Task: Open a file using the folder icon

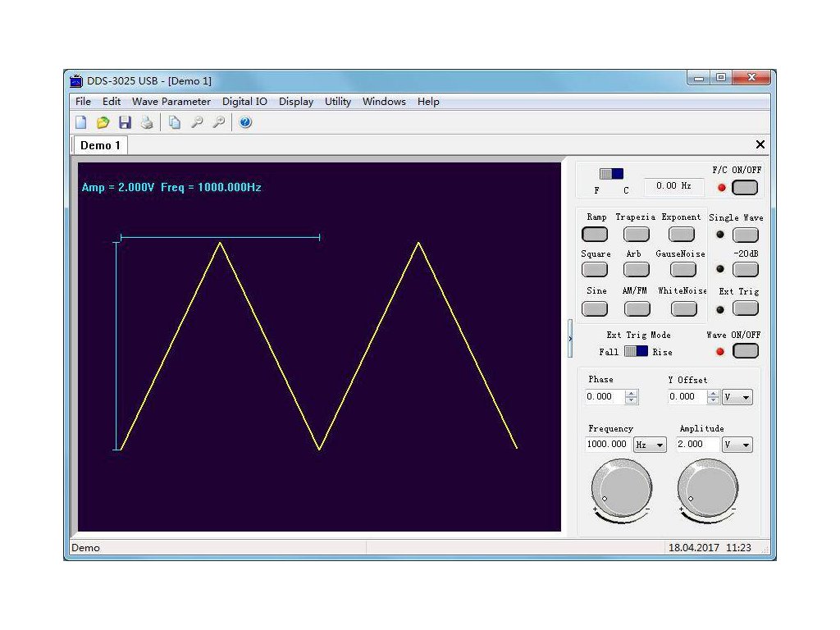Action: (x=103, y=123)
